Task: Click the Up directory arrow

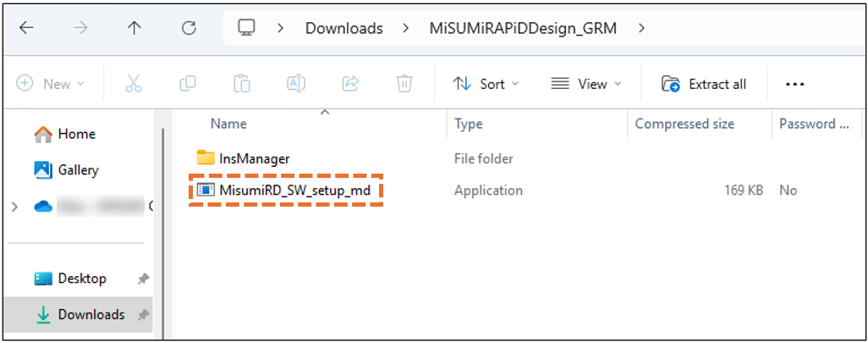Action: tap(135, 28)
